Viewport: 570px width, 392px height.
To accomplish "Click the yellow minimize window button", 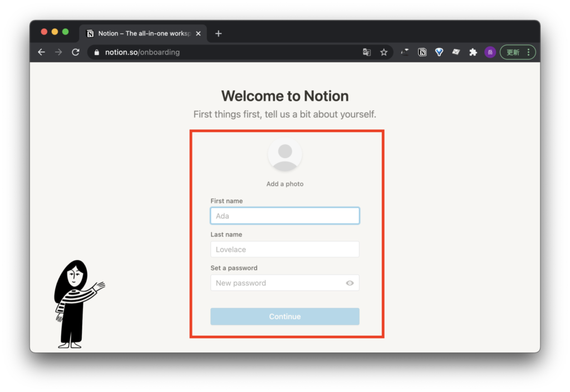I will point(55,32).
